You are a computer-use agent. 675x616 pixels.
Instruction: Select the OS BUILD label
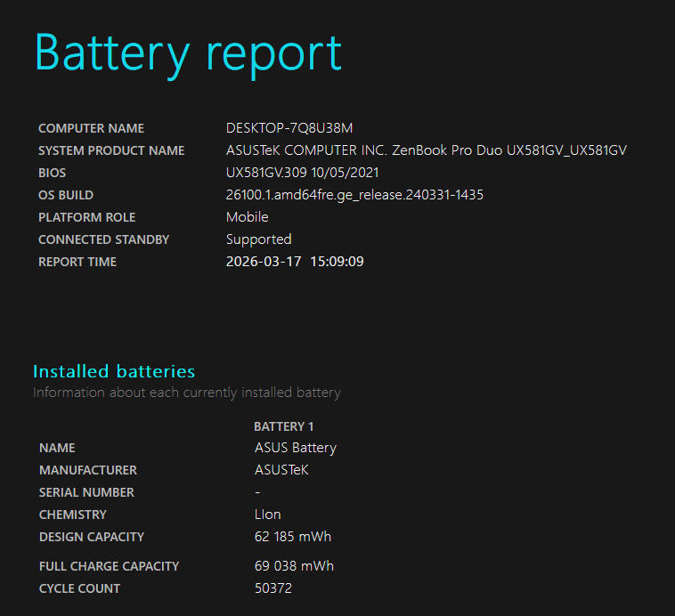66,195
